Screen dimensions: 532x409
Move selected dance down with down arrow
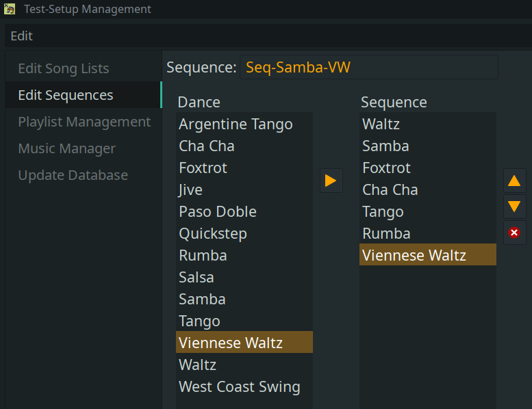tap(514, 207)
